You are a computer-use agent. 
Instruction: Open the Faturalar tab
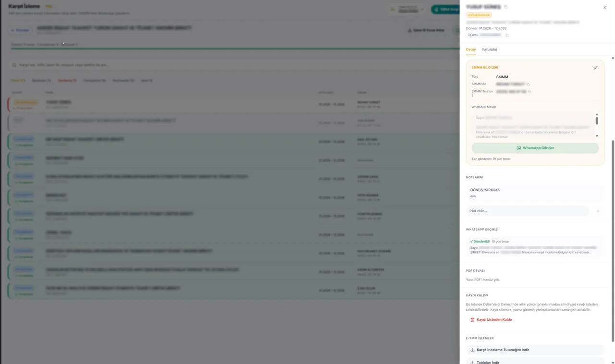pyautogui.click(x=490, y=49)
